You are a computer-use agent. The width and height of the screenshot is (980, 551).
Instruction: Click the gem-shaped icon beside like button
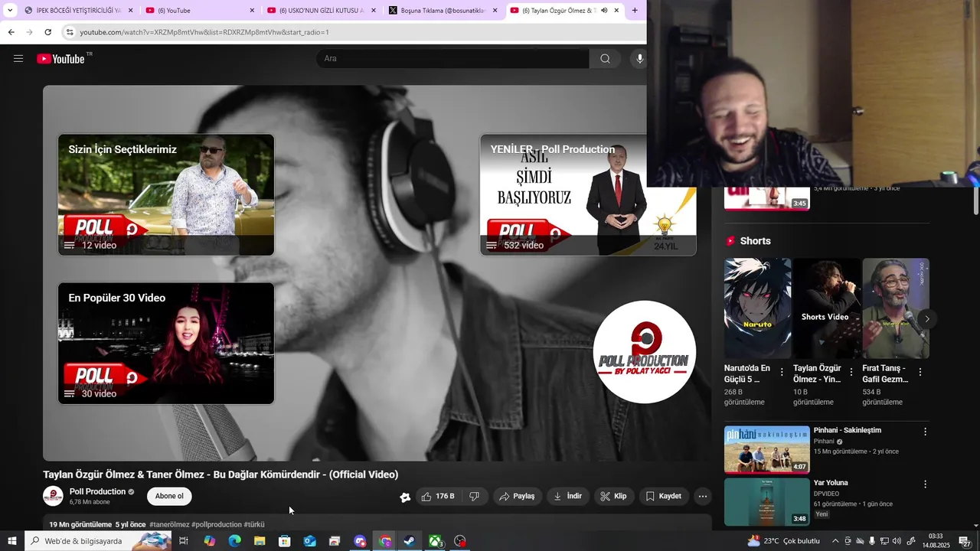pos(405,497)
